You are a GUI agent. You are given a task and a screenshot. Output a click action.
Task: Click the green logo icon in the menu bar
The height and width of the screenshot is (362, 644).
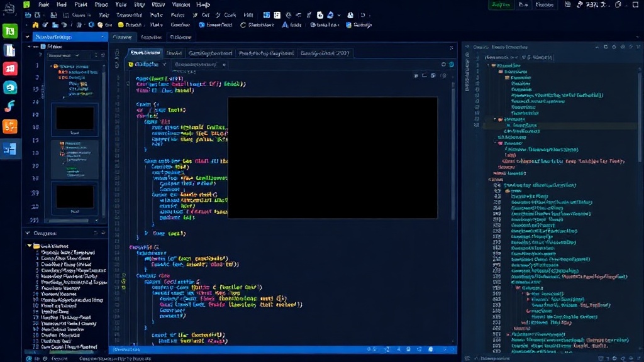[26, 4]
